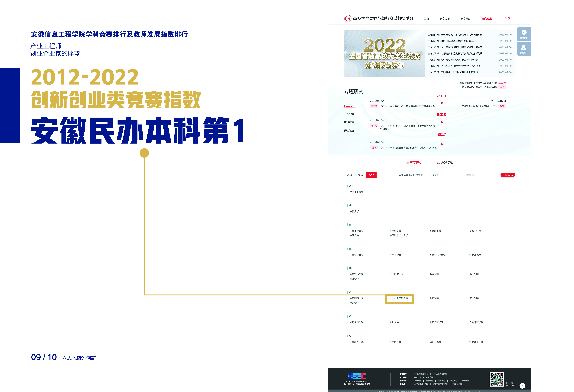Image resolution: width=574 pixels, height=392 pixels.
Task: Click the 2018 timeline red dot
Action: (442, 122)
